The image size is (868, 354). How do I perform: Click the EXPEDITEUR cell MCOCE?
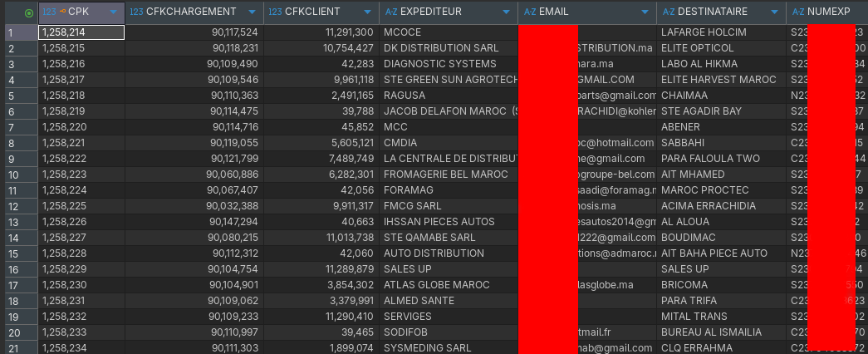(x=449, y=32)
